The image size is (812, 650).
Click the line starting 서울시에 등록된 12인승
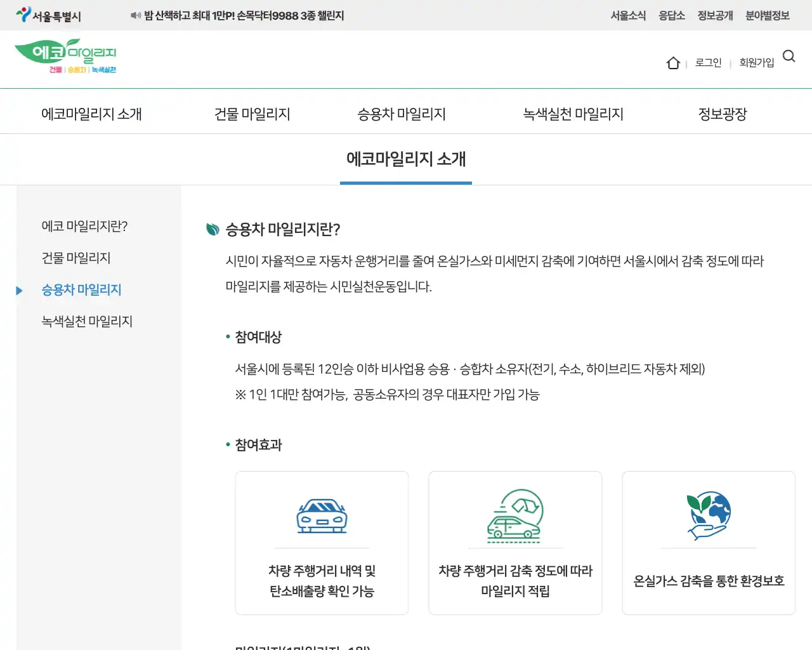tap(470, 369)
